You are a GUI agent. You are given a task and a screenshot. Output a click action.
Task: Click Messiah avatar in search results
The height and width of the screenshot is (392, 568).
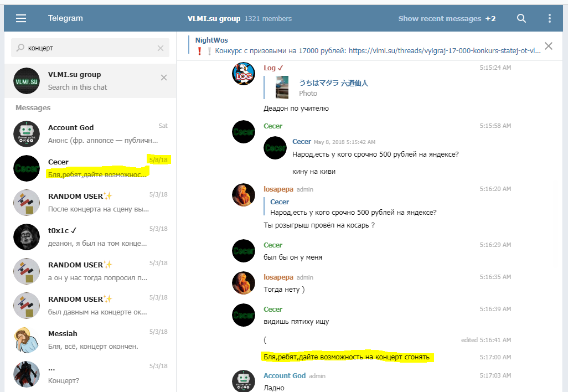click(x=27, y=340)
